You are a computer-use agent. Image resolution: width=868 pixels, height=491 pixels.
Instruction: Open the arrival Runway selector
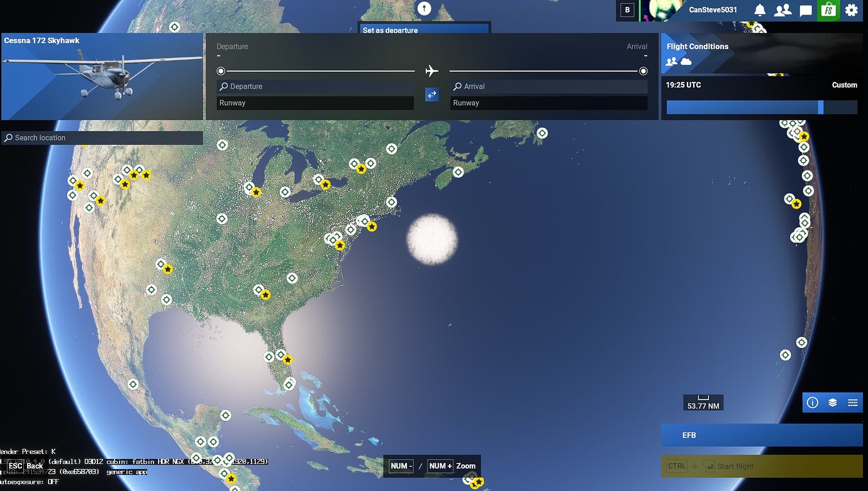[548, 102]
